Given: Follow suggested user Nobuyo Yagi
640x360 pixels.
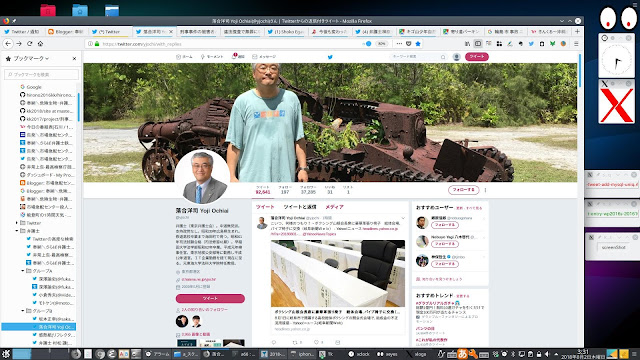Looking at the screenshot, I should (444, 244).
